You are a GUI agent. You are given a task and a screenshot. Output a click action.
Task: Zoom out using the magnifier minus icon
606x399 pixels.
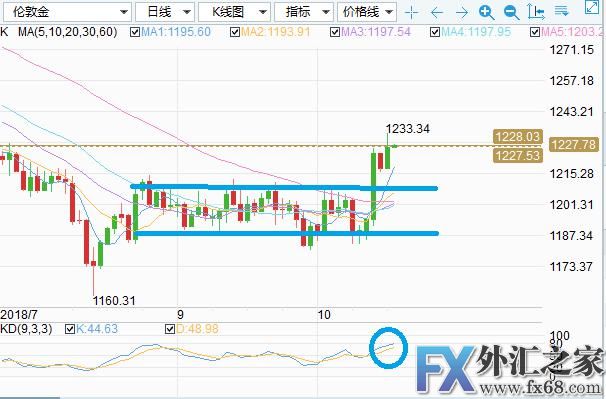click(511, 13)
